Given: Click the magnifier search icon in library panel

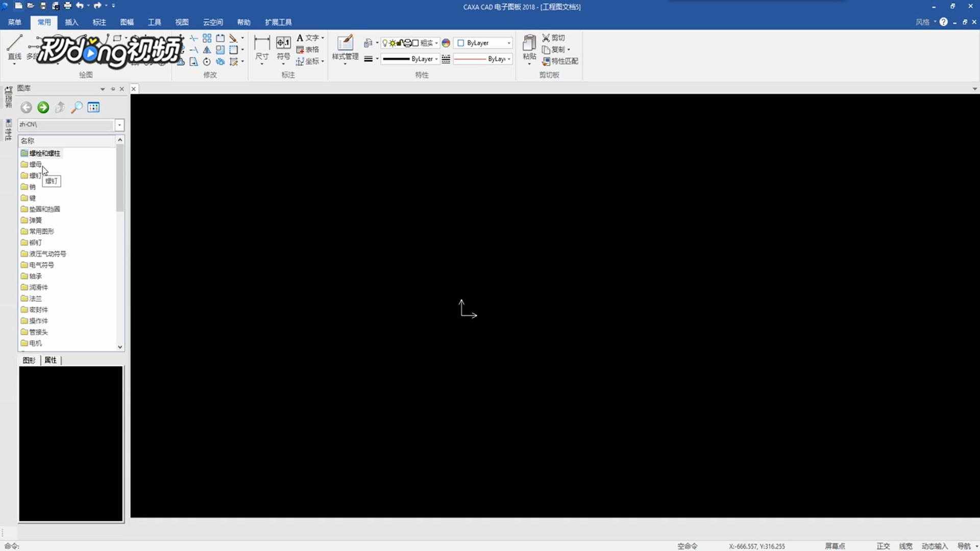Looking at the screenshot, I should [77, 107].
